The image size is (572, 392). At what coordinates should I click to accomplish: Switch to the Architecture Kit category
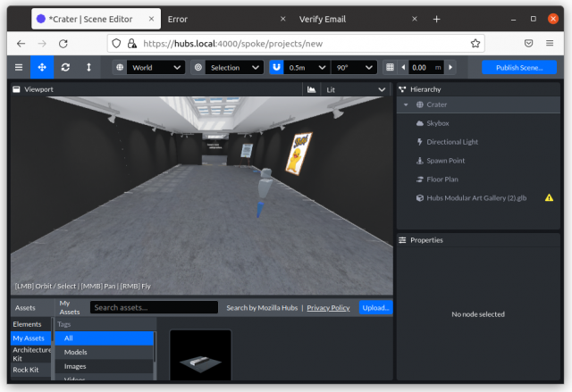point(32,354)
